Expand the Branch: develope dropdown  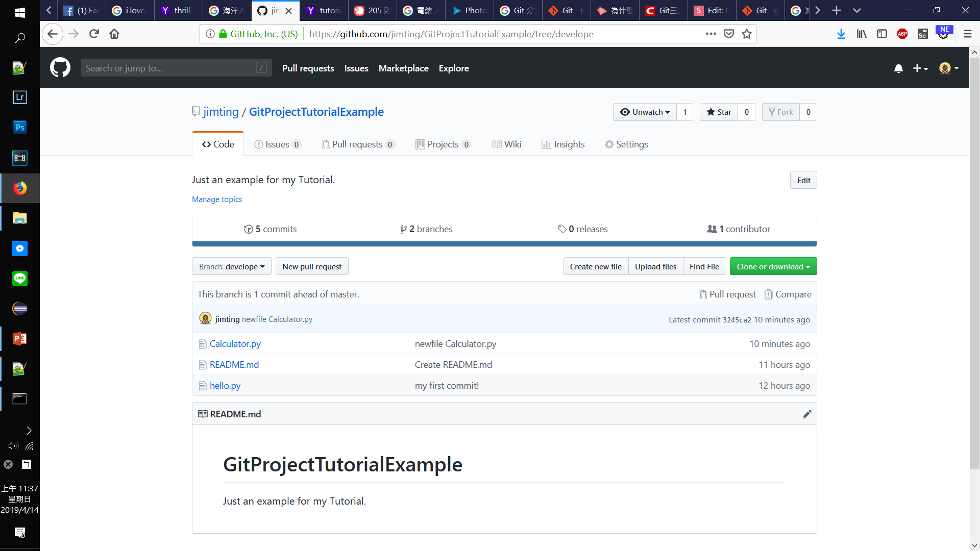pos(232,266)
